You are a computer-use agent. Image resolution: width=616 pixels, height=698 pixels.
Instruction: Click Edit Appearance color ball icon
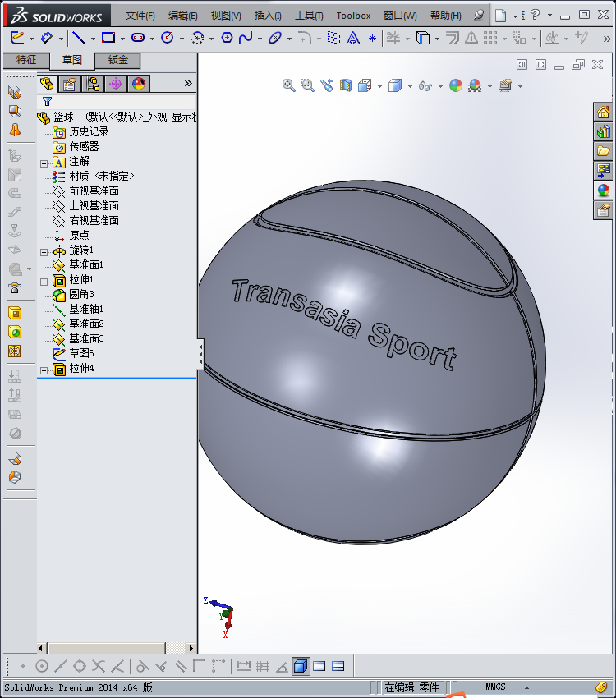456,85
